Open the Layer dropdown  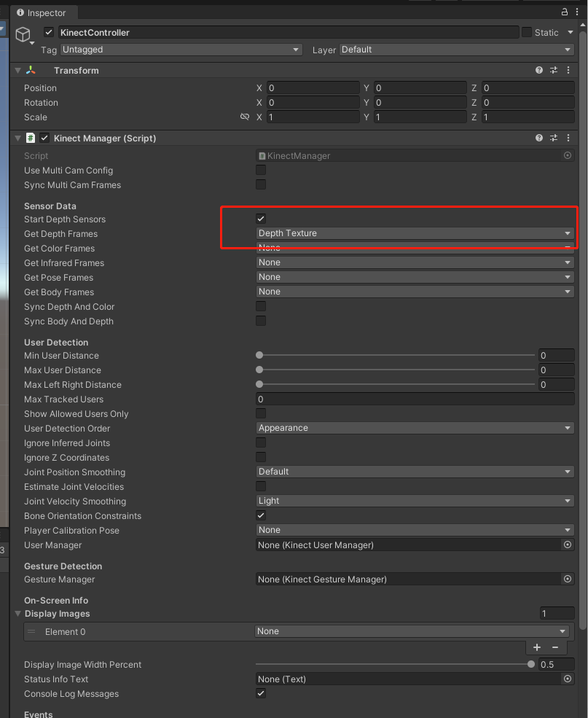[457, 50]
